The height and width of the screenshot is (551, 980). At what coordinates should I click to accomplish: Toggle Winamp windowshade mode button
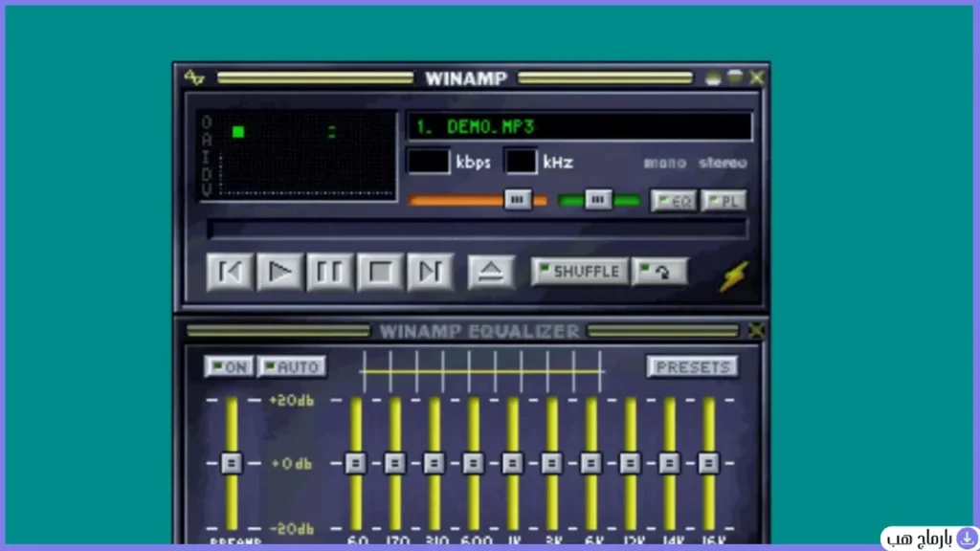(x=735, y=77)
